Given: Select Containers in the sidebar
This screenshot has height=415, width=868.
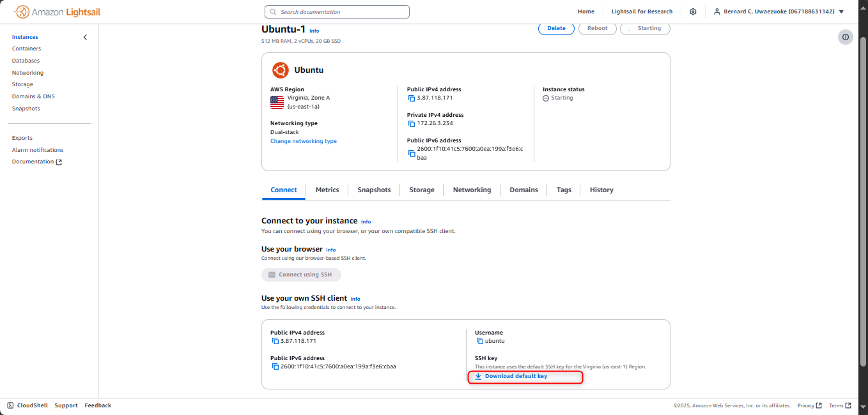Looking at the screenshot, I should (26, 49).
